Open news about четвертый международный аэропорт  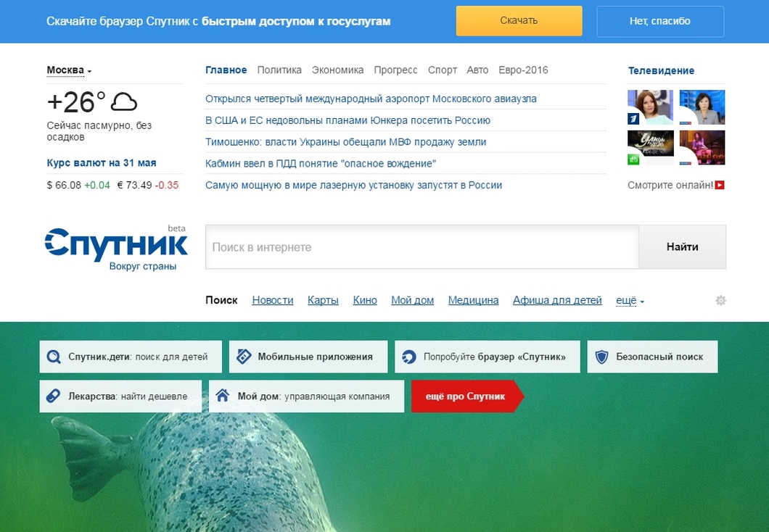click(371, 99)
